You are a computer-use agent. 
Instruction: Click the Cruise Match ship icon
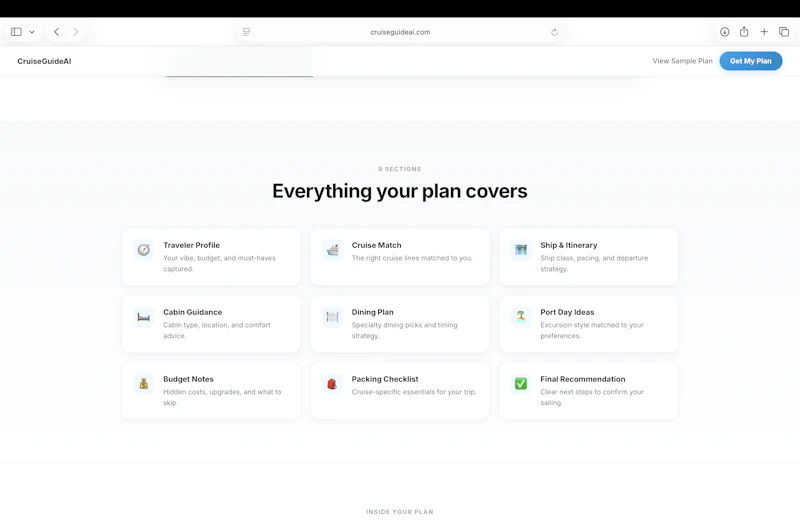(x=332, y=250)
